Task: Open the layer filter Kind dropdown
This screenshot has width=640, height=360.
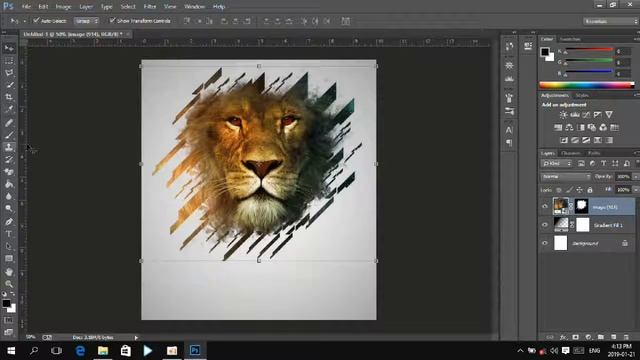Action: coord(557,164)
